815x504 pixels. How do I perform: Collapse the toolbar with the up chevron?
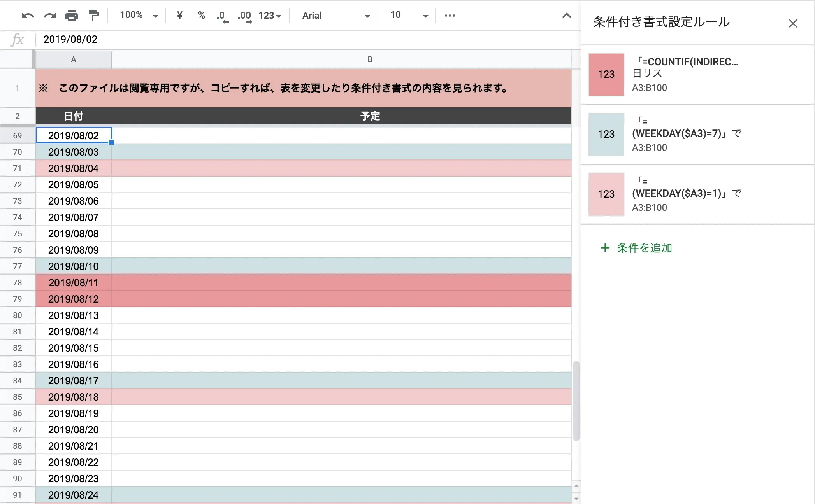click(567, 16)
